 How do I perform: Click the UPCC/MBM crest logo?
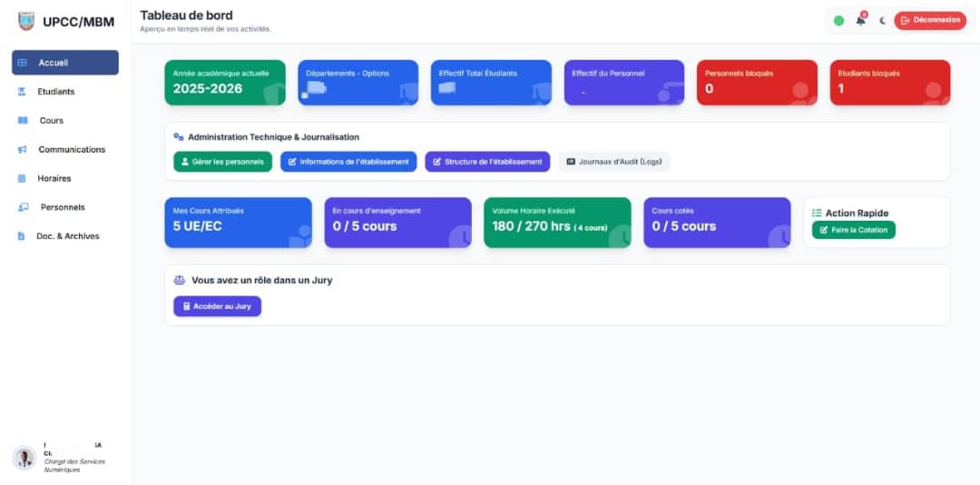click(25, 21)
